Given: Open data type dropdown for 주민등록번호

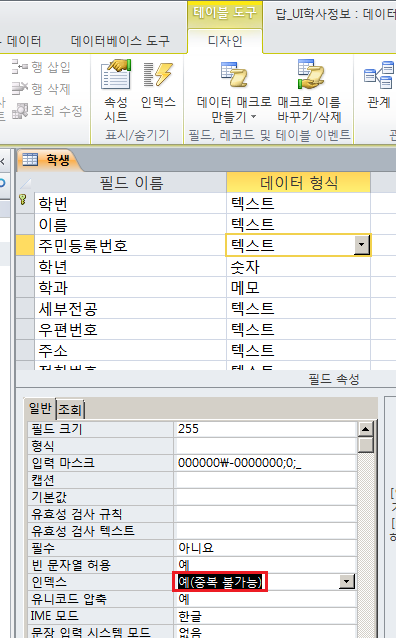Looking at the screenshot, I should [361, 245].
